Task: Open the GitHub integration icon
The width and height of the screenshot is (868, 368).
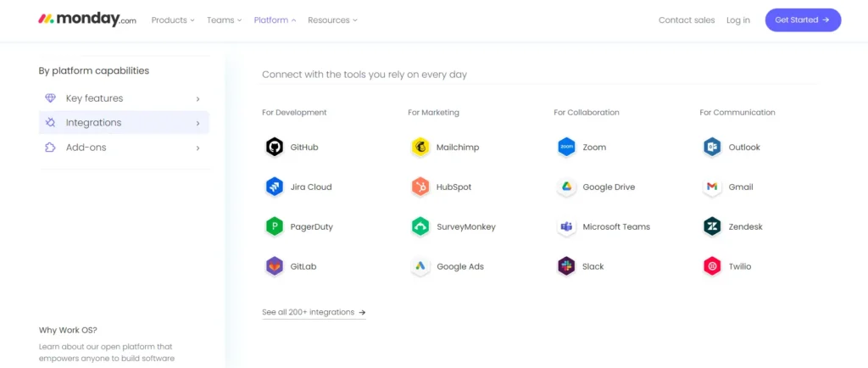Action: pos(274,148)
